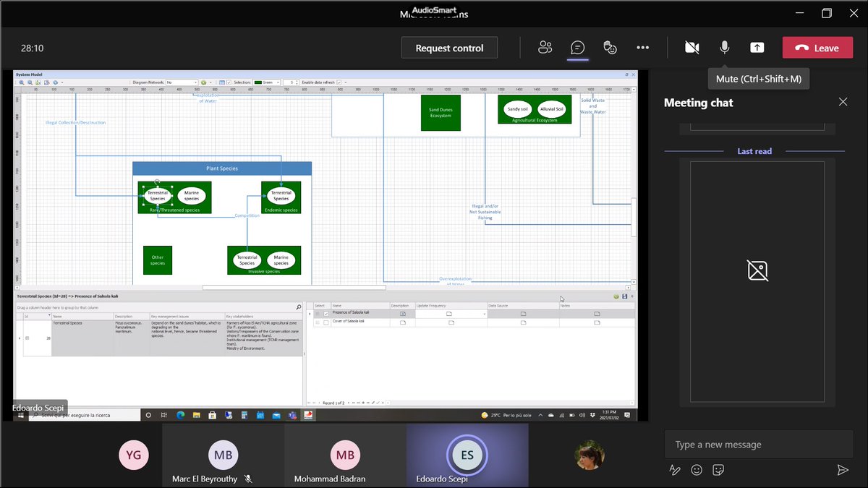Click Zoom Out icon in System Model toolbar
Screen dimensions: 868x488
[x=30, y=82]
